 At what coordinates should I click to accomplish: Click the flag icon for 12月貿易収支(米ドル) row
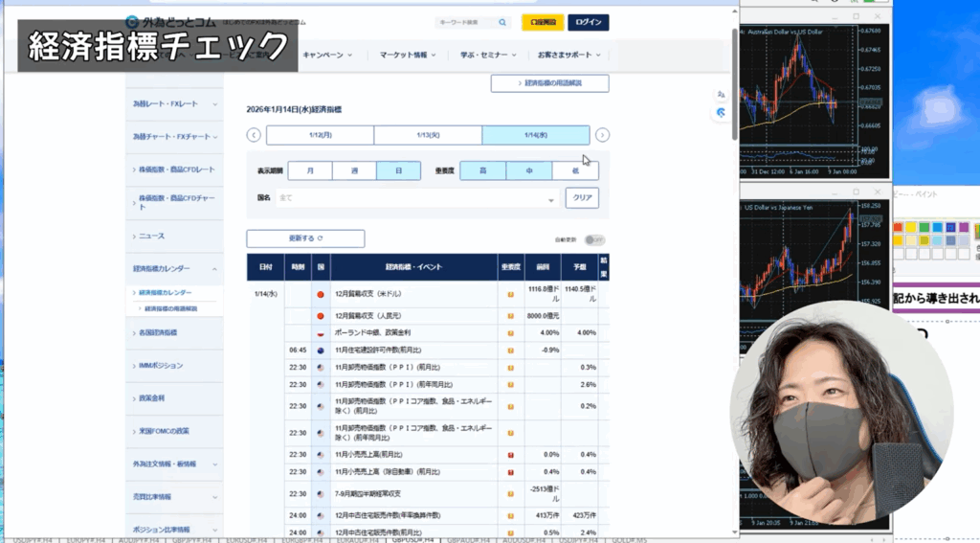point(321,294)
